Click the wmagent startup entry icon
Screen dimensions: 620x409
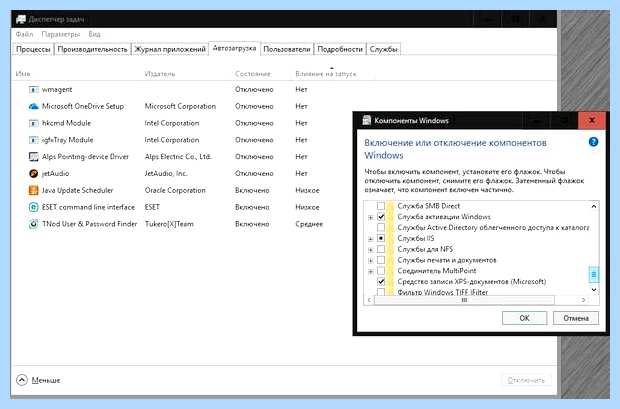pyautogui.click(x=34, y=90)
